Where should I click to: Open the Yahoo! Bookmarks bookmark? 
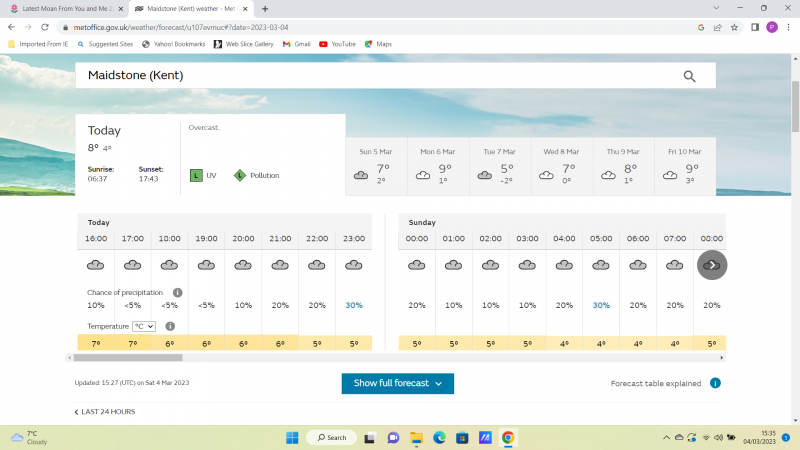click(173, 44)
